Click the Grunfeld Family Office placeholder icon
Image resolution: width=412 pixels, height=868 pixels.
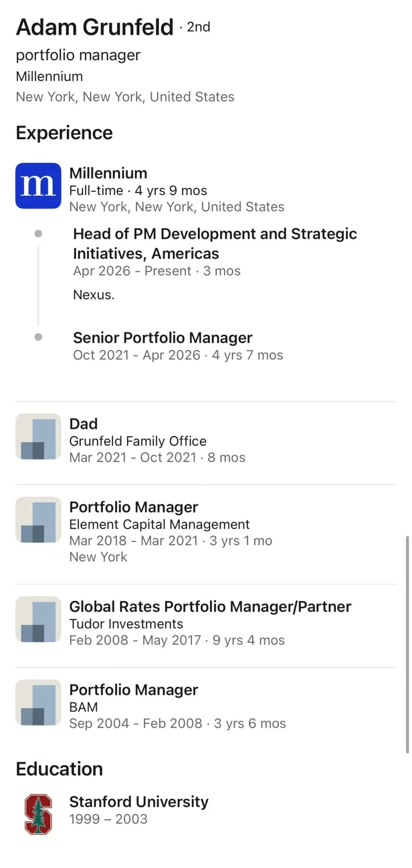[38, 437]
